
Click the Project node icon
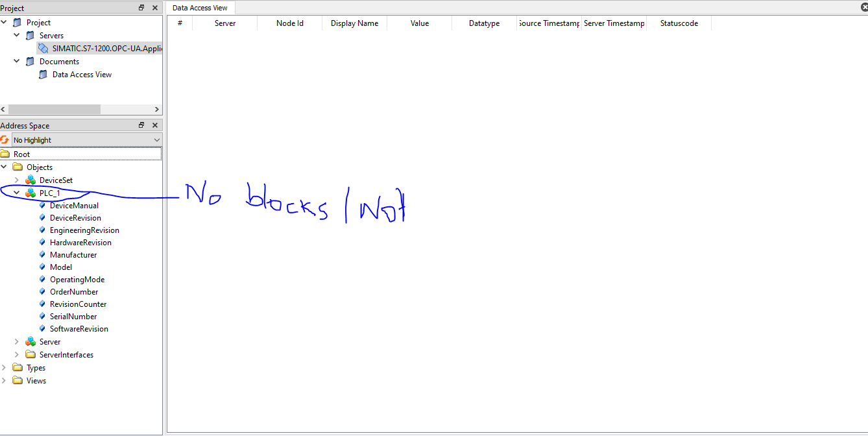(x=17, y=23)
